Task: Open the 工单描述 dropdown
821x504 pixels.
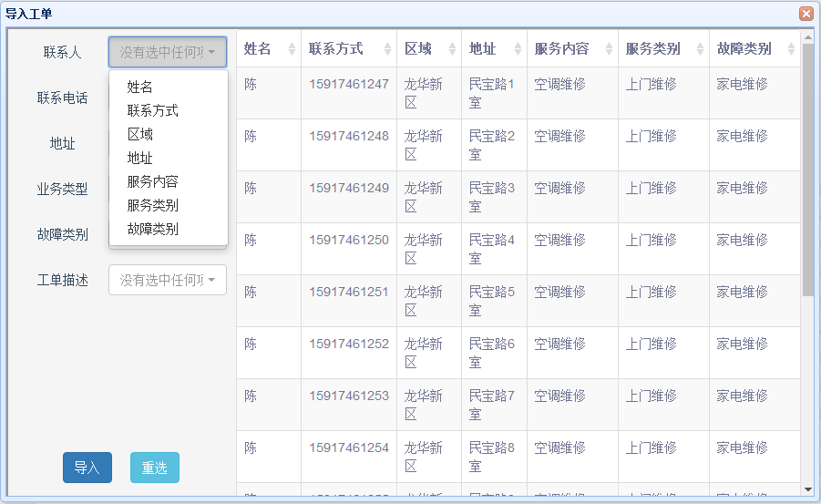Action: pyautogui.click(x=168, y=280)
